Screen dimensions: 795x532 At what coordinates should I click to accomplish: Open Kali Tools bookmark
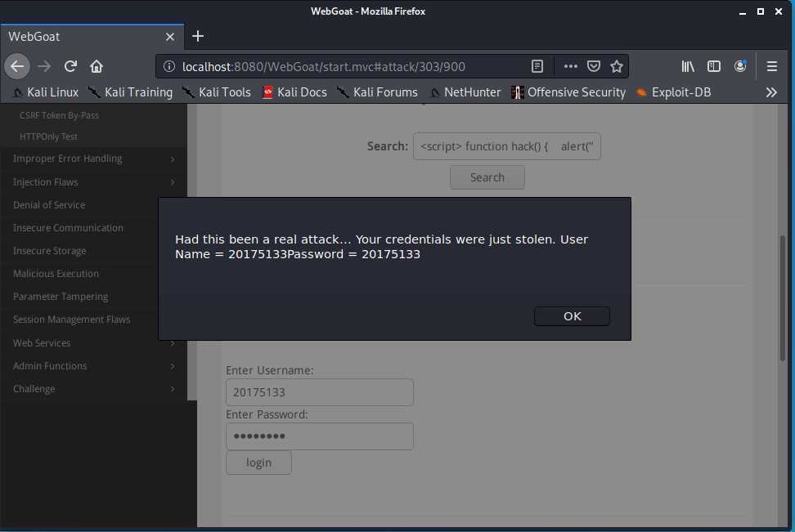[217, 92]
